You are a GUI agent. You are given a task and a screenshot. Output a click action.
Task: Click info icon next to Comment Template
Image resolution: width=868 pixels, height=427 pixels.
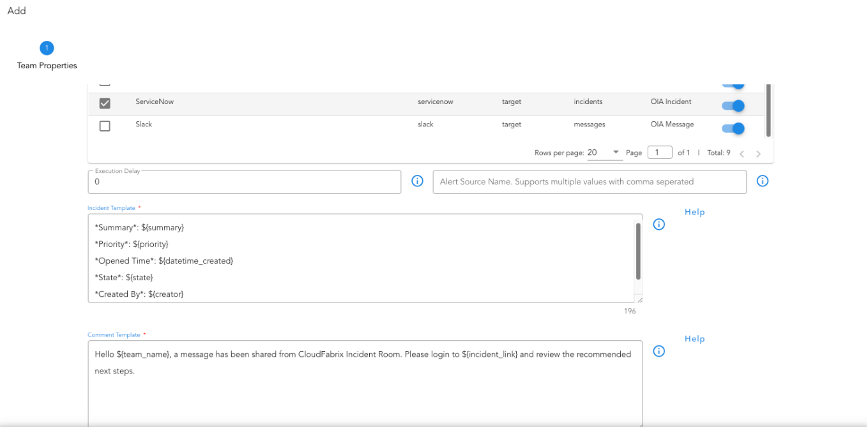tap(659, 352)
